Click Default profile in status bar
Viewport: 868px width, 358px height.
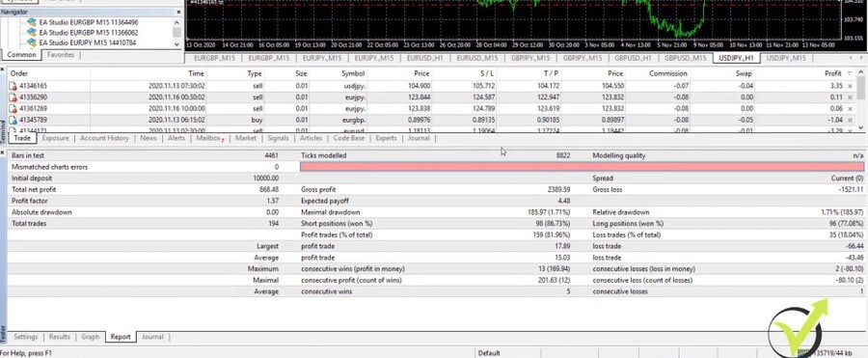(489, 353)
